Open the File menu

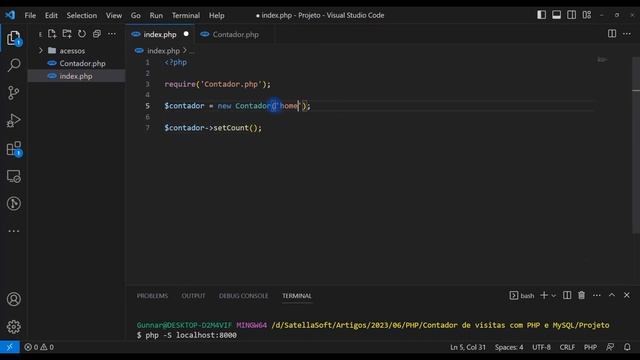tap(30, 15)
